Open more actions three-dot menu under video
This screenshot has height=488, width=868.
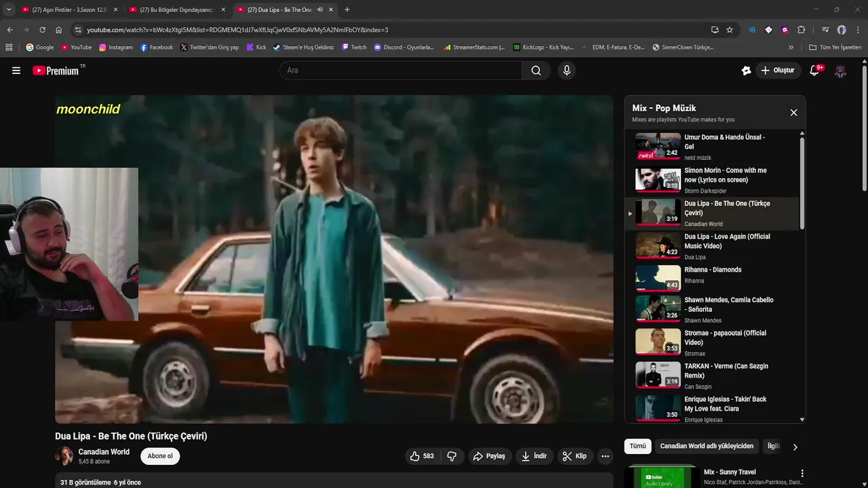[x=605, y=456]
